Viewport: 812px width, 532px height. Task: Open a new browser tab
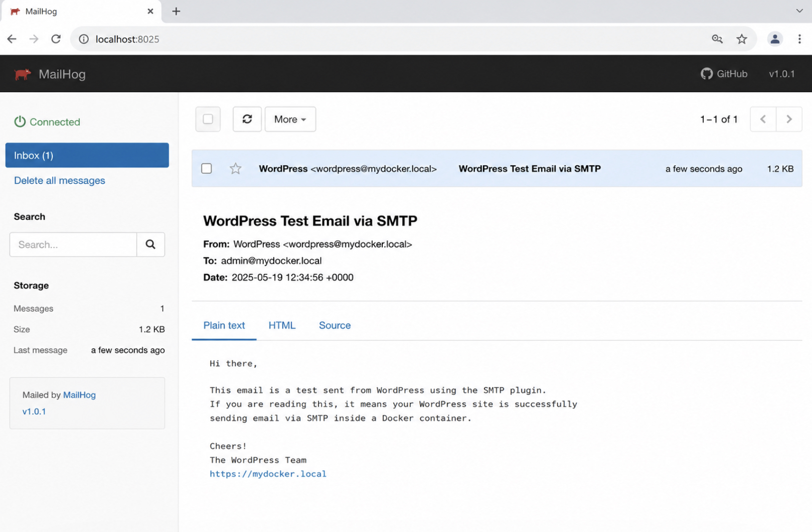176,11
